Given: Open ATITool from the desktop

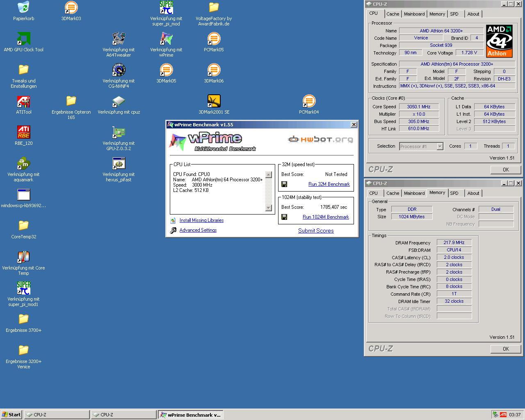Looking at the screenshot, I should (23, 101).
